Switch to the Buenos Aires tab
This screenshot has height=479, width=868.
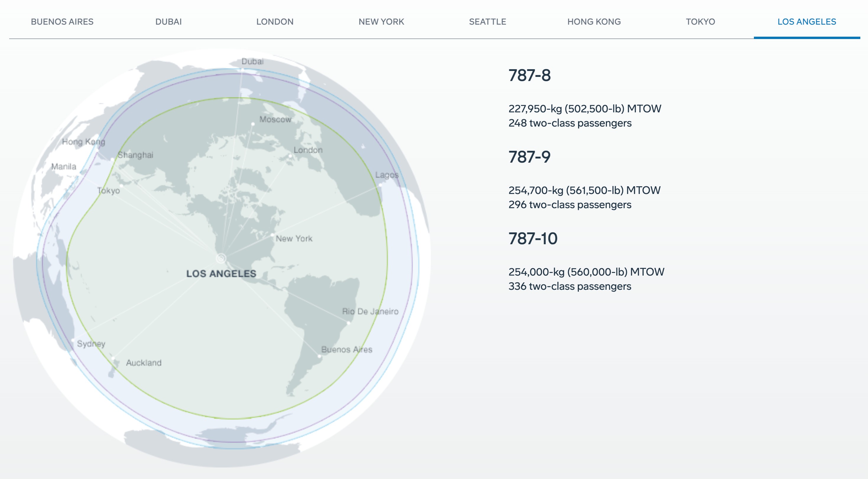coord(62,22)
